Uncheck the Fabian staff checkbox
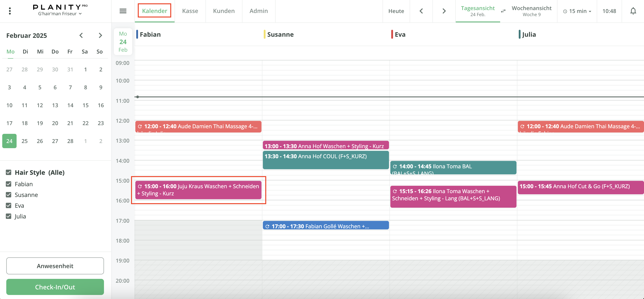Screen dimensions: 644x299 click(9, 184)
